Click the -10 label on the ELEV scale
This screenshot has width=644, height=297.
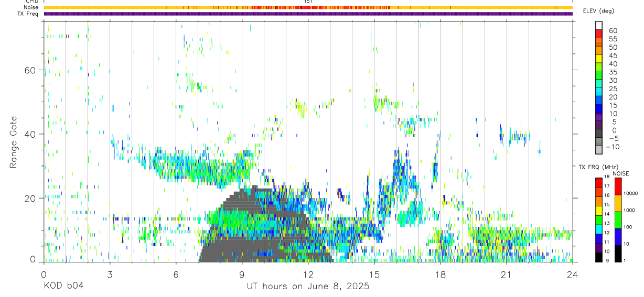pyautogui.click(x=612, y=147)
